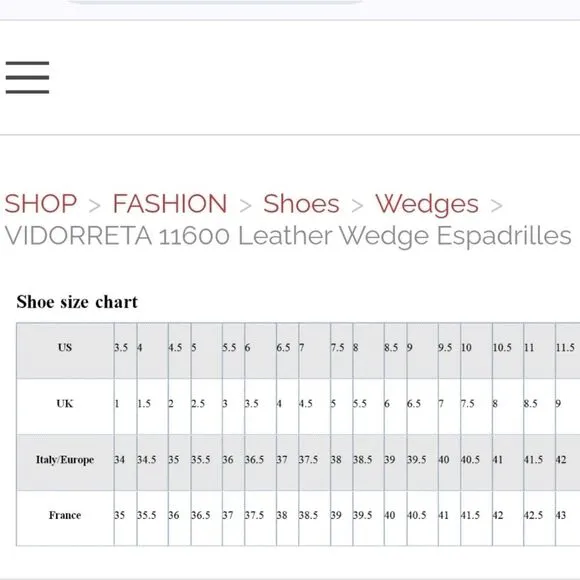Open the FASHION breadcrumb link
Viewport: 580px width, 580px height.
coord(170,203)
